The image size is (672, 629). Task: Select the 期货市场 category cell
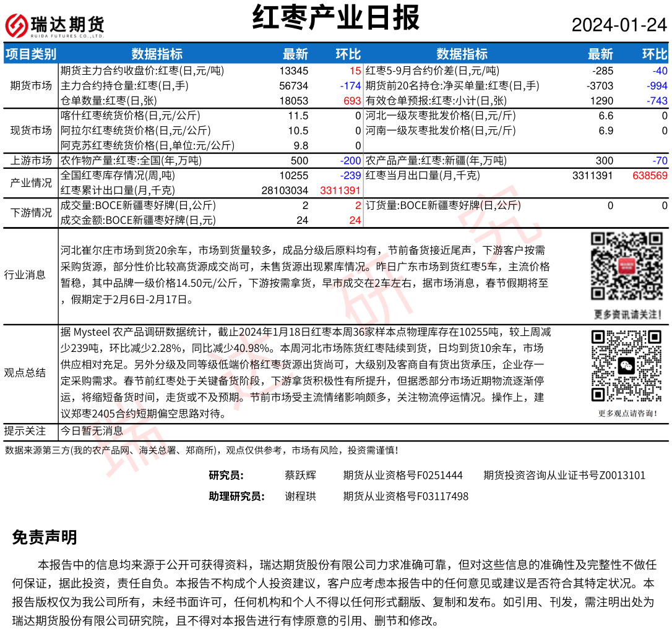click(31, 85)
